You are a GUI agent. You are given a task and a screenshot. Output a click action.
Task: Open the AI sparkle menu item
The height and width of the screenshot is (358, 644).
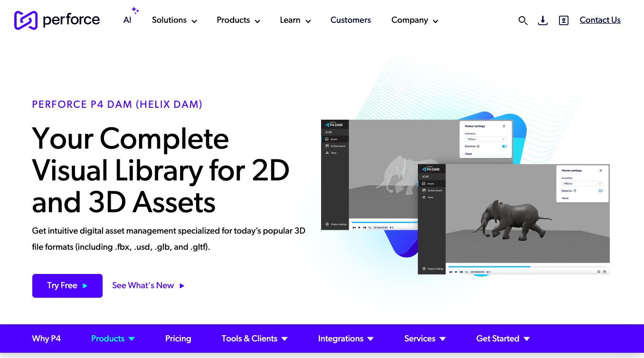click(130, 17)
